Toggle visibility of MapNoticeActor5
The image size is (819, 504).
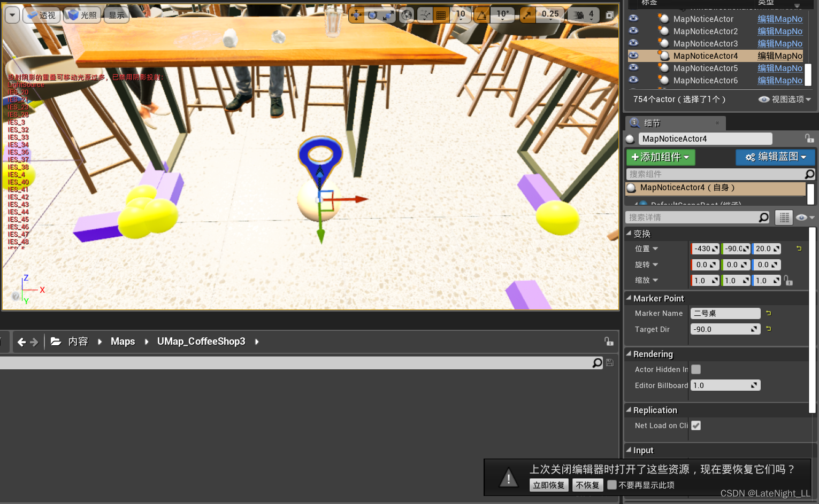click(633, 67)
